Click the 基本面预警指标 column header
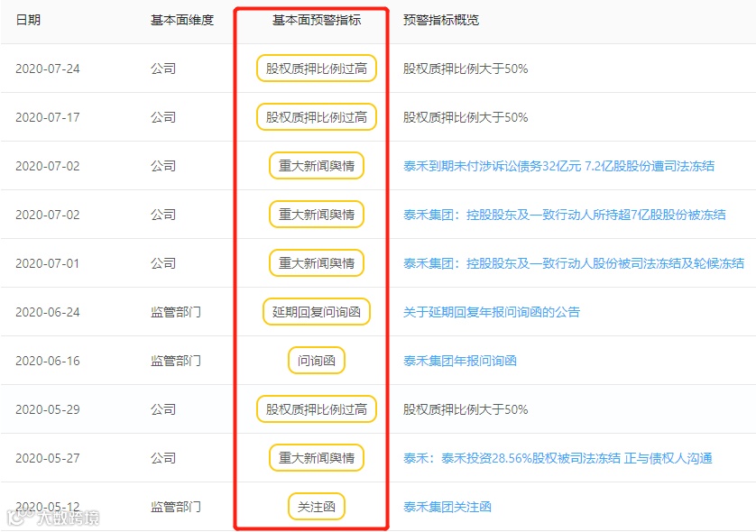This screenshot has width=756, height=532. coord(317,20)
